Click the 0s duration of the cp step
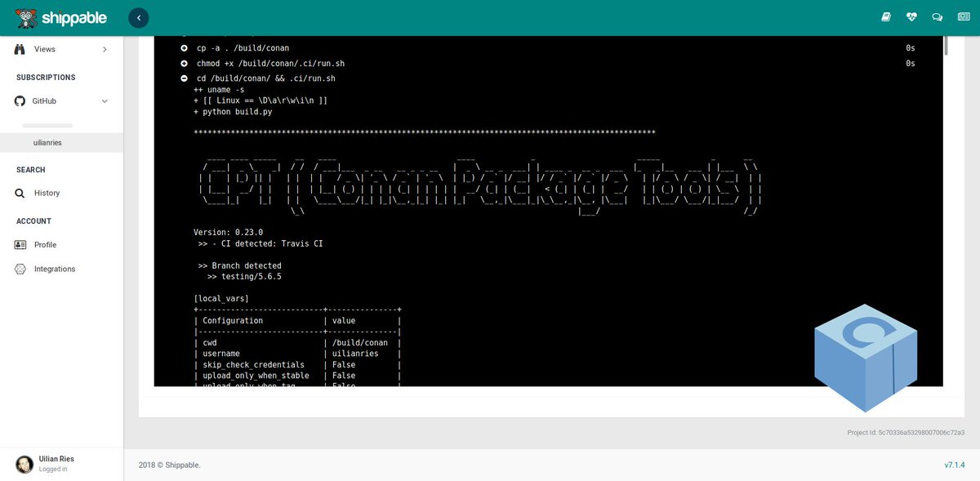Viewport: 980px width, 481px height. tap(911, 48)
